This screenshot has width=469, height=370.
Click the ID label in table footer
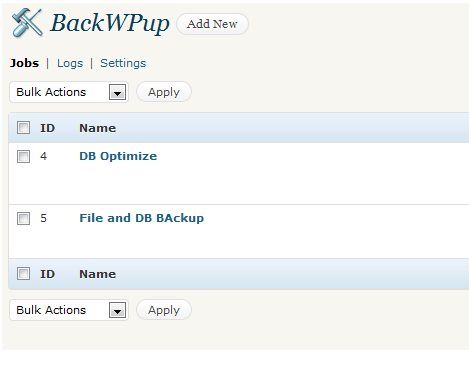47,274
